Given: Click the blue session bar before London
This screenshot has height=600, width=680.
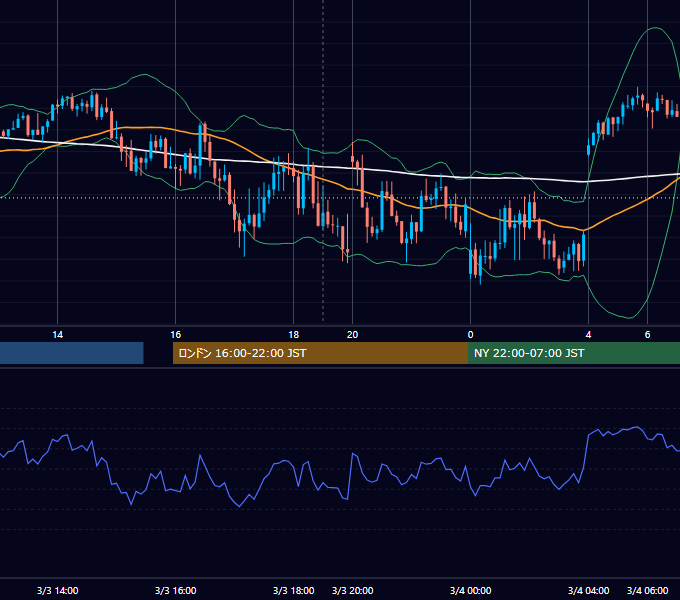Looking at the screenshot, I should click(x=72, y=353).
